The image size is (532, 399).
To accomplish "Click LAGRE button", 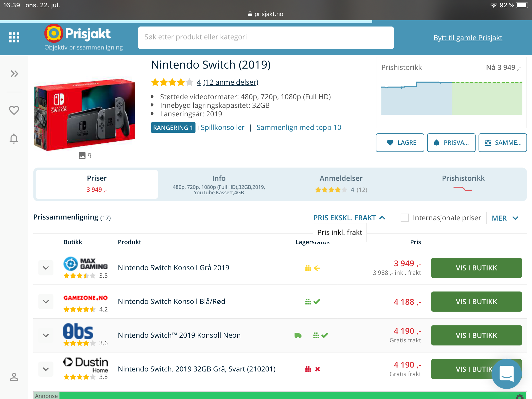I will [400, 143].
